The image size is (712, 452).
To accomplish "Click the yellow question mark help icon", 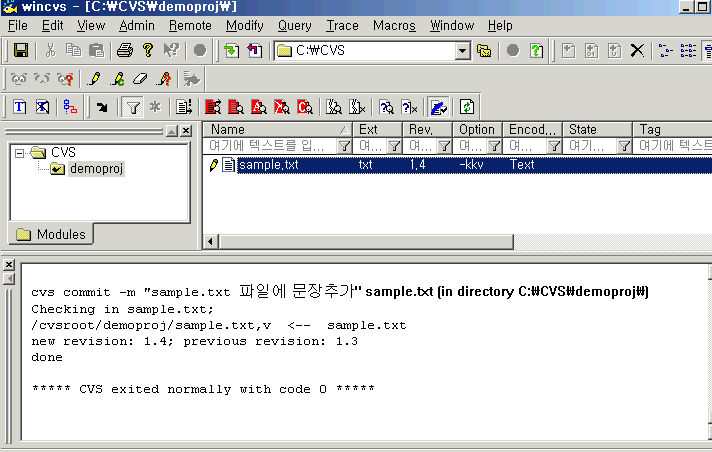I will 147,50.
